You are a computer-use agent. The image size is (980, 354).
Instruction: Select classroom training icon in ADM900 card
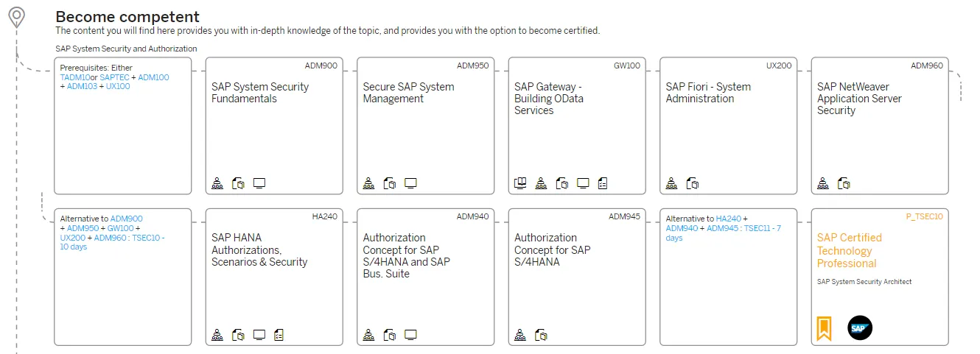[x=217, y=183]
